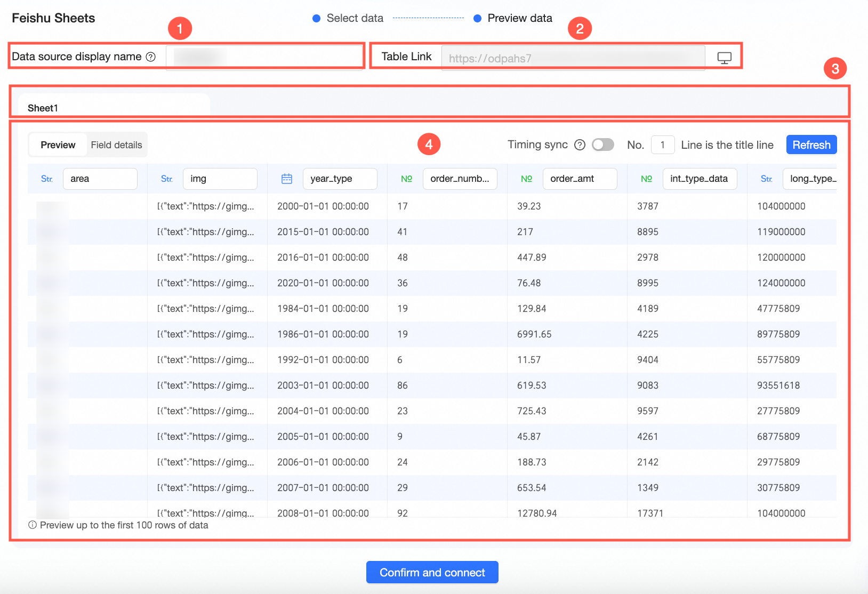Click the Refresh button
This screenshot has width=868, height=594.
[x=811, y=145]
